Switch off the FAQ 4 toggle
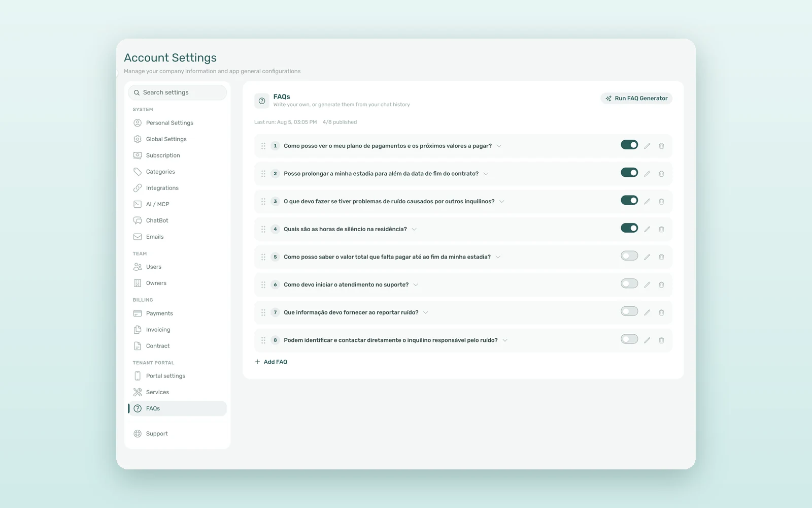This screenshot has height=508, width=812. [629, 228]
